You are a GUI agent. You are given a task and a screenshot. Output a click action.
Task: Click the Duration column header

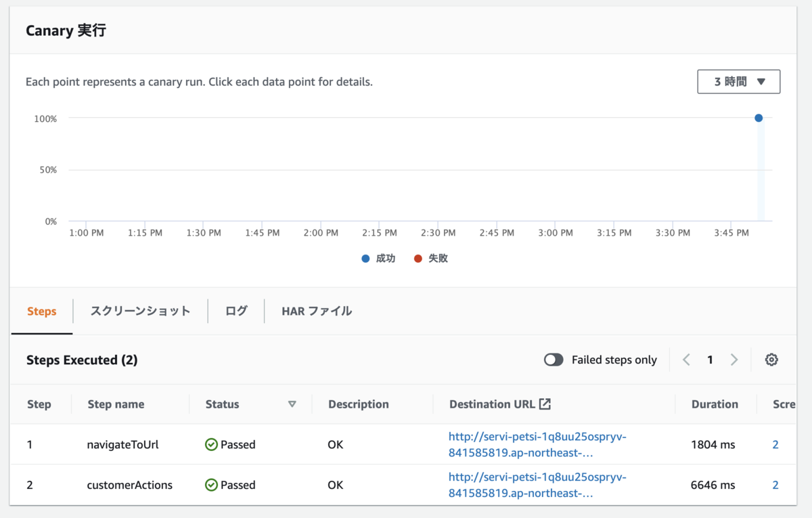715,404
